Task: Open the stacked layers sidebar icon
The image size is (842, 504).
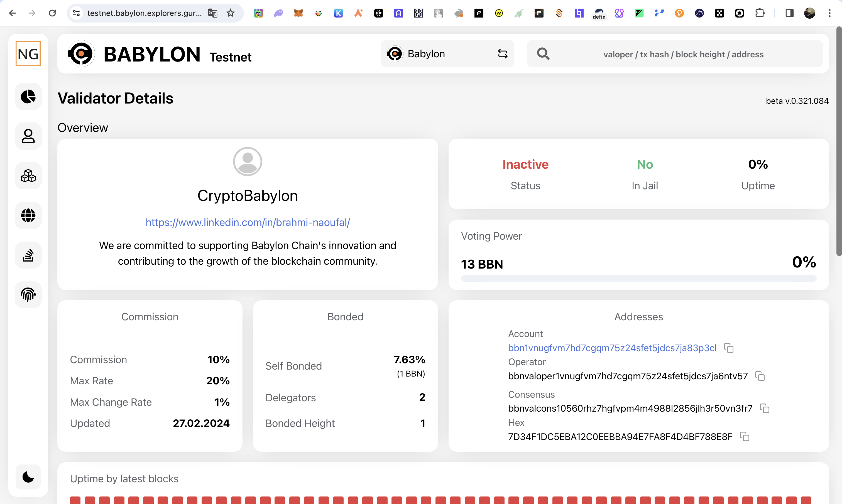Action: [x=28, y=255]
